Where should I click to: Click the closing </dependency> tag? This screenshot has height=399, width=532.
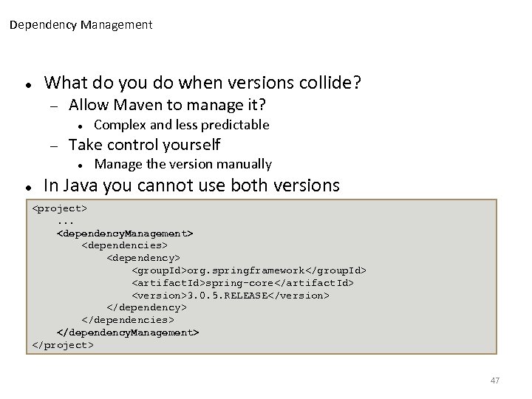click(146, 307)
